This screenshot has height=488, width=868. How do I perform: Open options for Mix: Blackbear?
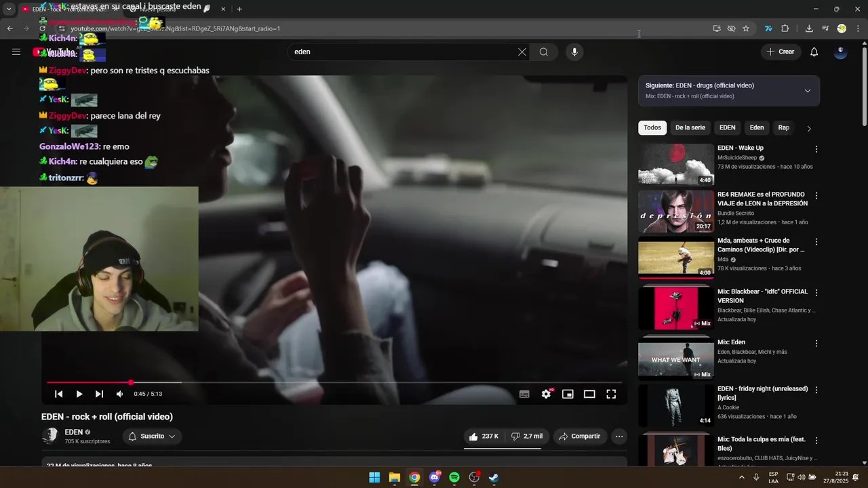816,293
